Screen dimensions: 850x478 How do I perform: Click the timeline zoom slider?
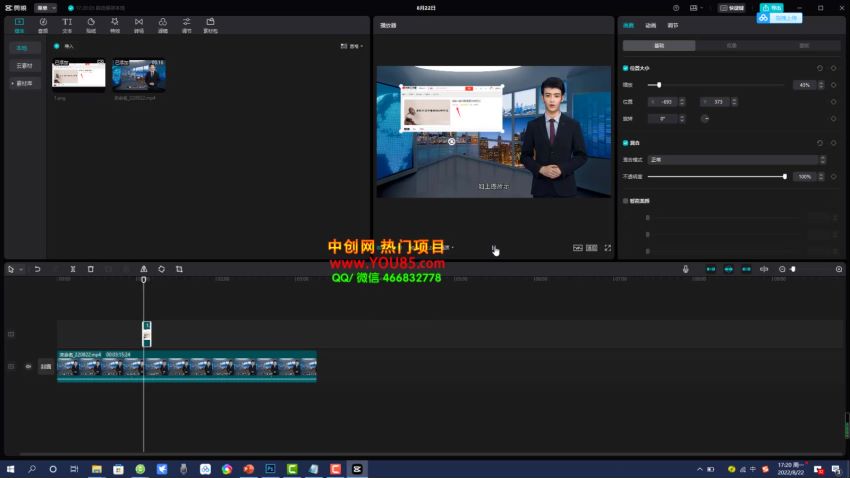(793, 269)
